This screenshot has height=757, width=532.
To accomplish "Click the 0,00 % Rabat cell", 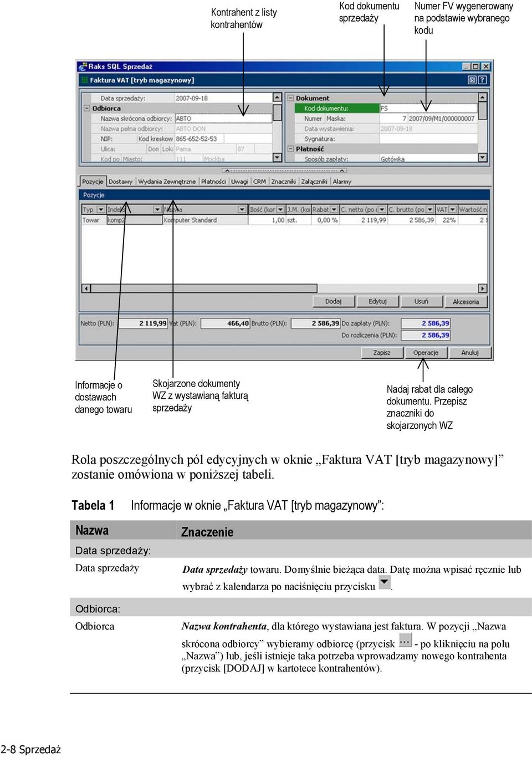I will pos(325,220).
